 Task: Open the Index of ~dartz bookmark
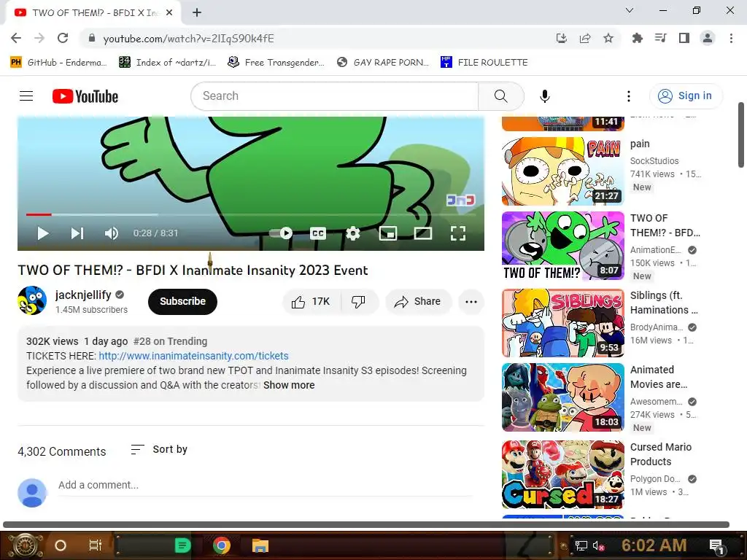click(167, 63)
